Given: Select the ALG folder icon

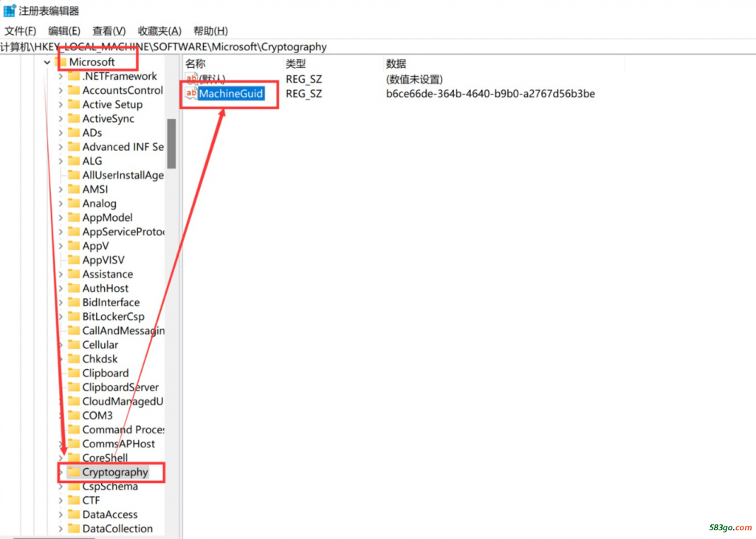Looking at the screenshot, I should click(x=74, y=160).
